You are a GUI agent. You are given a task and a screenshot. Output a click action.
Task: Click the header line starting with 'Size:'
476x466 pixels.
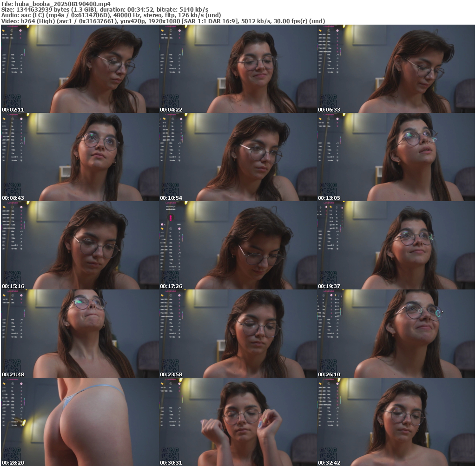tap(105, 10)
